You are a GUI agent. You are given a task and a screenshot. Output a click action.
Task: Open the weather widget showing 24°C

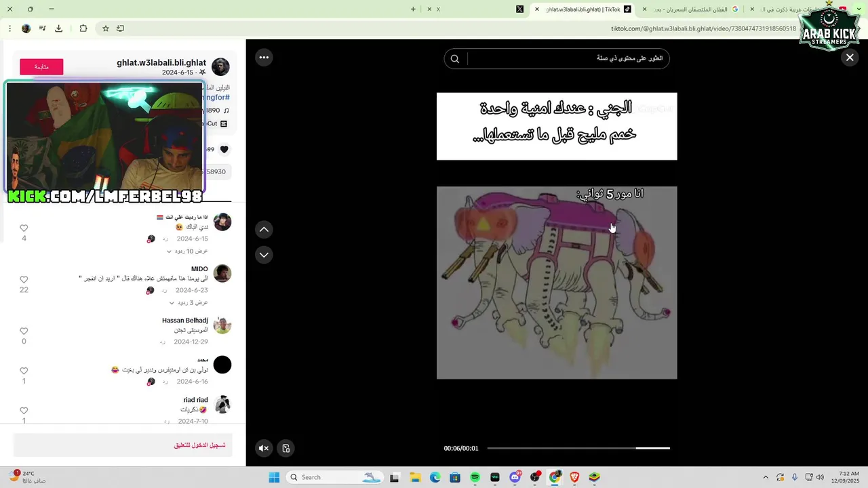pos(27,477)
